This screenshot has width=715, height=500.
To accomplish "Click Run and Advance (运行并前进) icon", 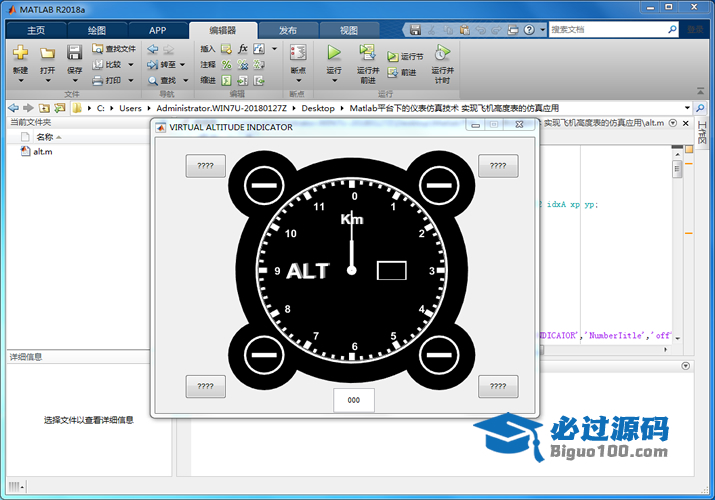I will click(368, 52).
